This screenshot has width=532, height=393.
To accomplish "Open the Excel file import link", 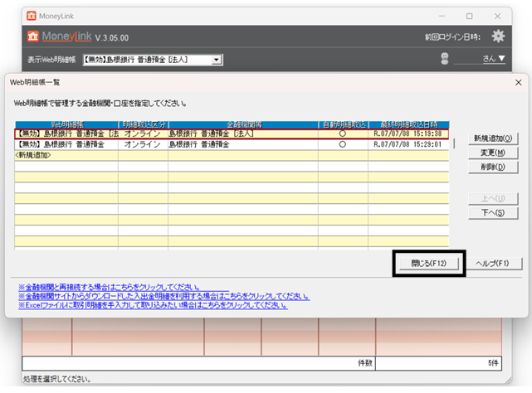I will tap(153, 305).
